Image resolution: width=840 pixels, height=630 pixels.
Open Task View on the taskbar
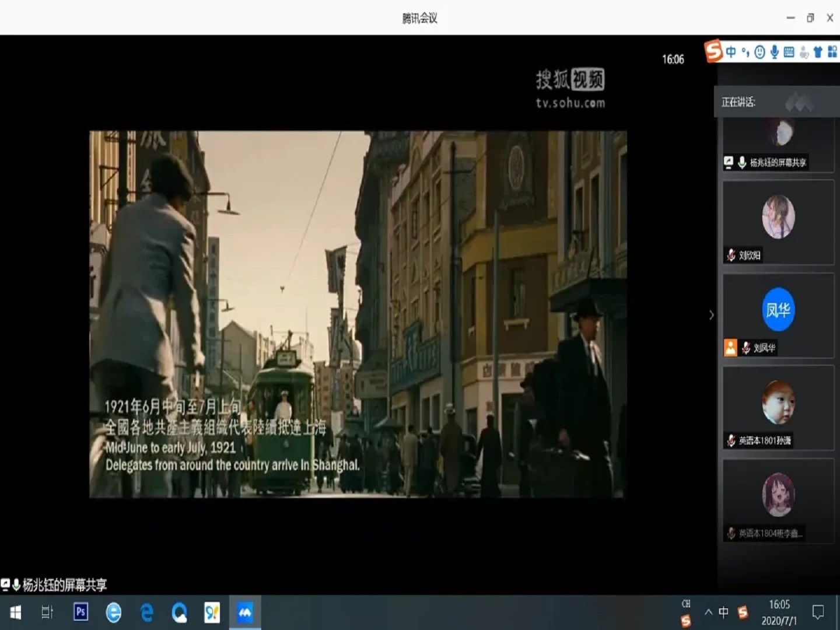pyautogui.click(x=47, y=612)
